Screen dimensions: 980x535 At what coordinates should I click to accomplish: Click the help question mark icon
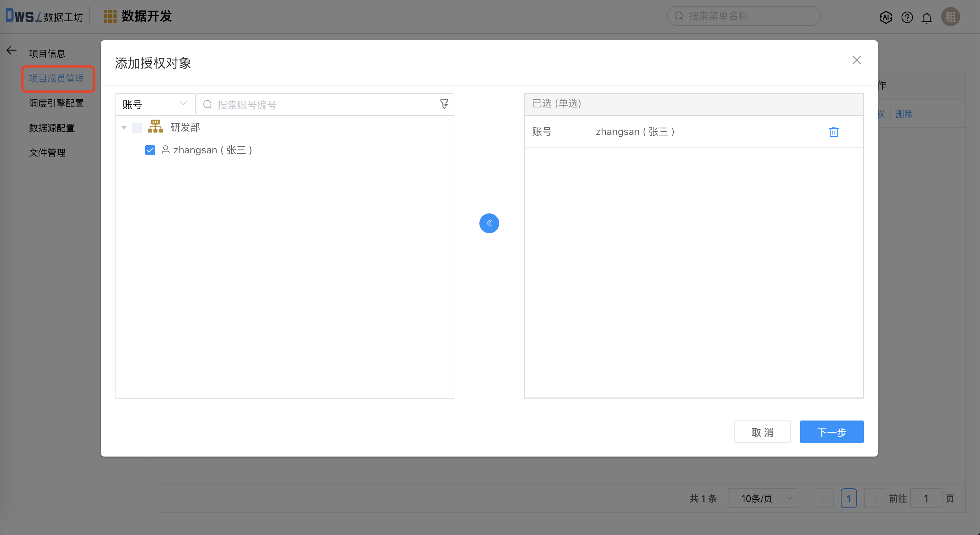click(x=907, y=17)
